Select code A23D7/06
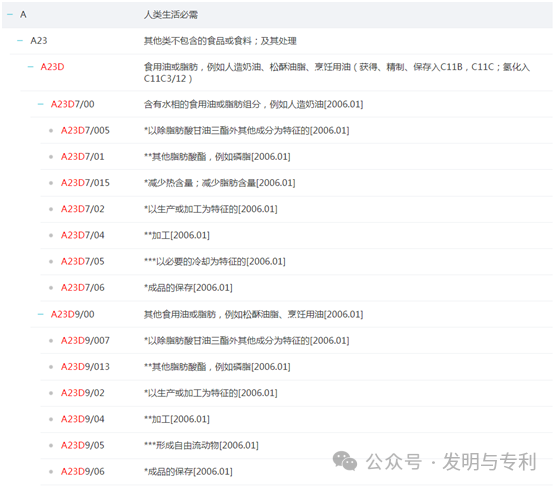 83,288
